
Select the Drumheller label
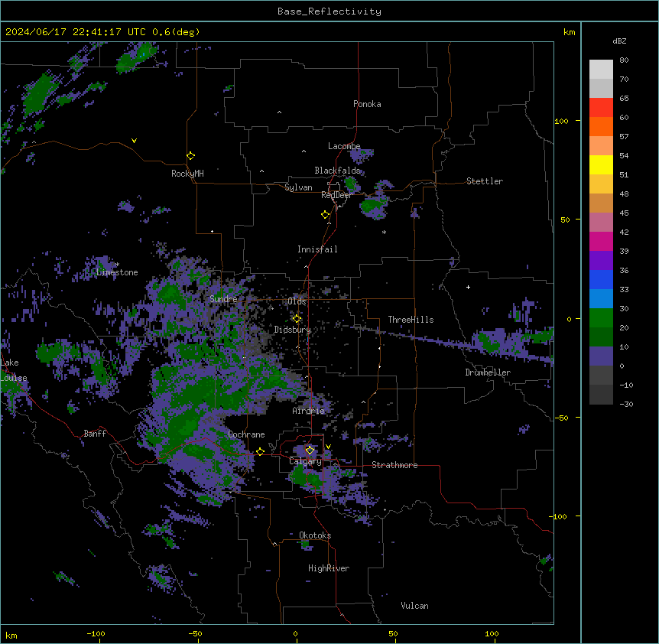coord(488,372)
